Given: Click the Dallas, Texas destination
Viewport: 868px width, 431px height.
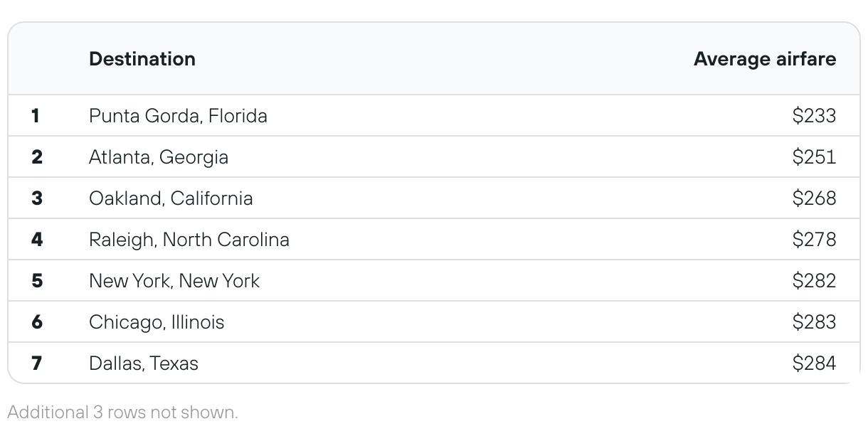Looking at the screenshot, I should pos(144,363).
